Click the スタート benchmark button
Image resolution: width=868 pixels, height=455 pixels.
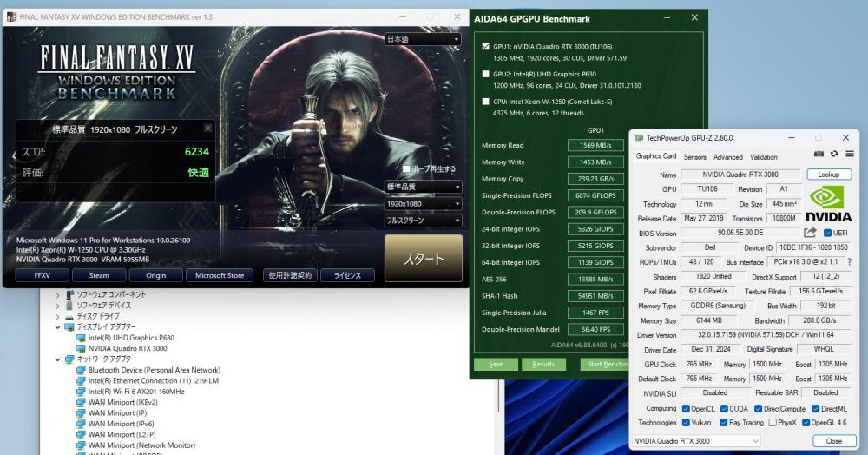coord(424,258)
